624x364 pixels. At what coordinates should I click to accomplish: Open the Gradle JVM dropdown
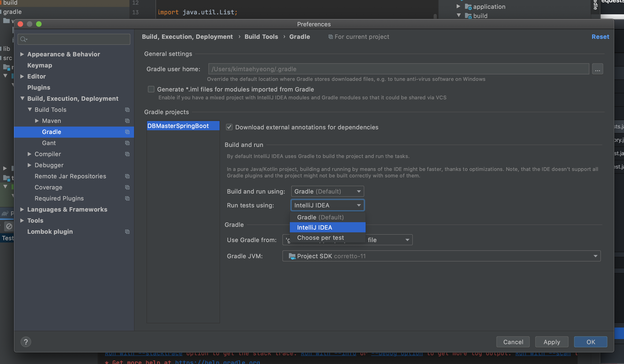441,256
